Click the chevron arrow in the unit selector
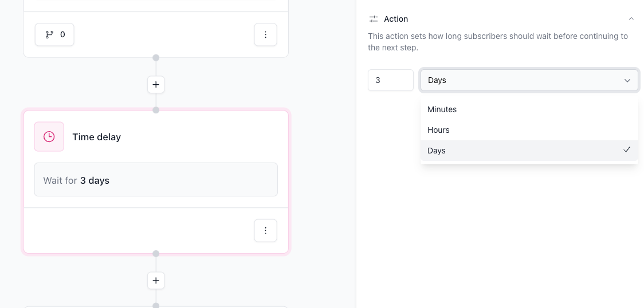 click(x=627, y=81)
